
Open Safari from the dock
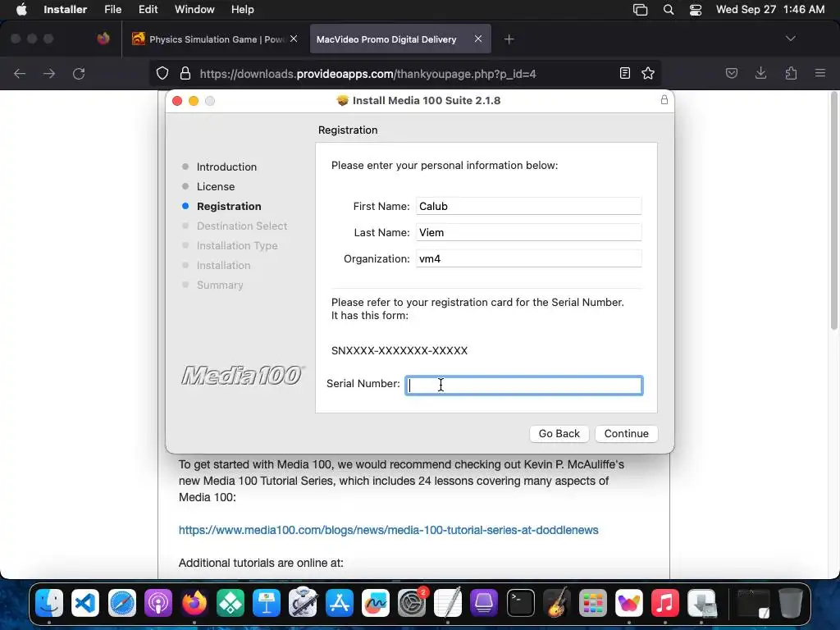[x=121, y=602]
